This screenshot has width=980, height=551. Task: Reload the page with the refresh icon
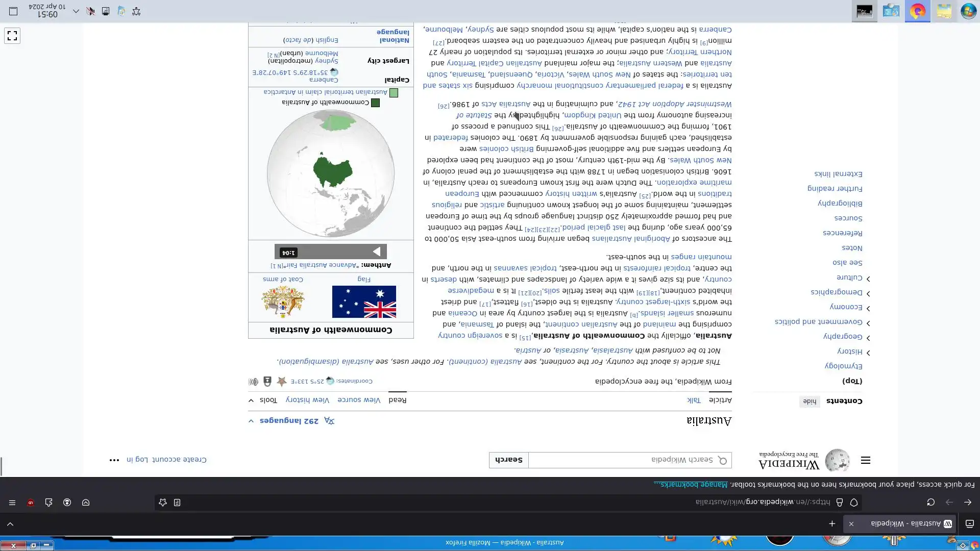(x=930, y=503)
